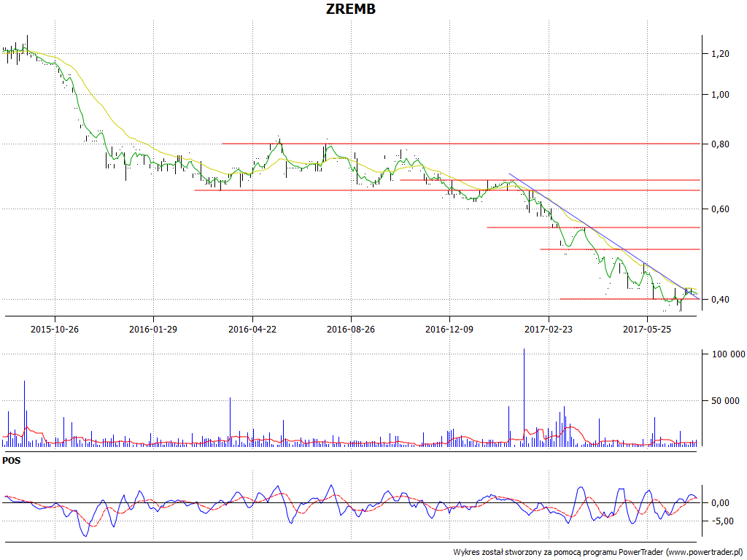Click the 1,20 price axis value

click(x=720, y=54)
